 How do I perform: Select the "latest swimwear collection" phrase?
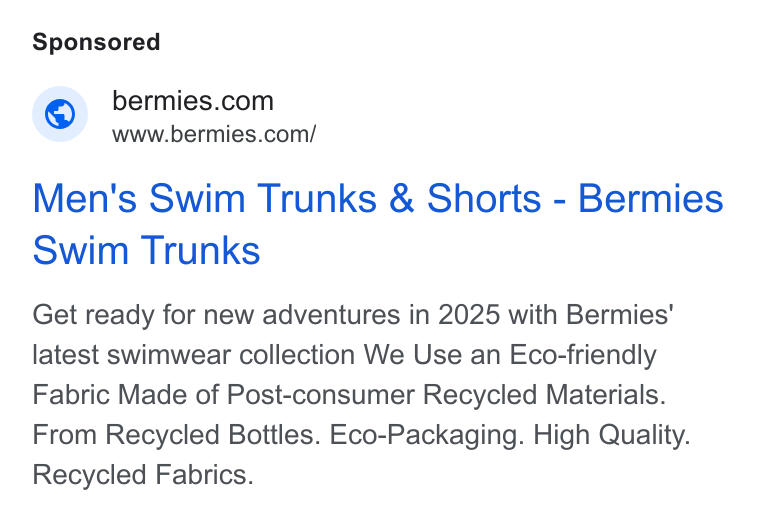point(194,355)
